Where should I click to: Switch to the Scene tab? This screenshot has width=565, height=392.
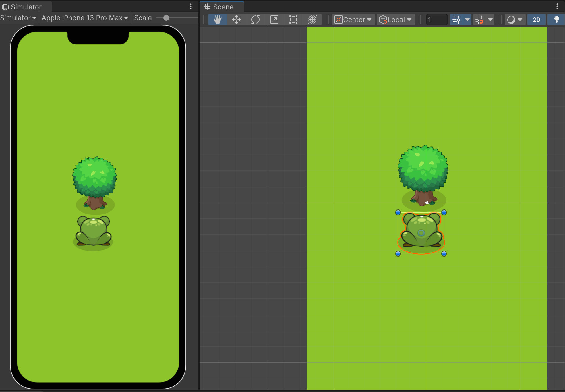[222, 7]
